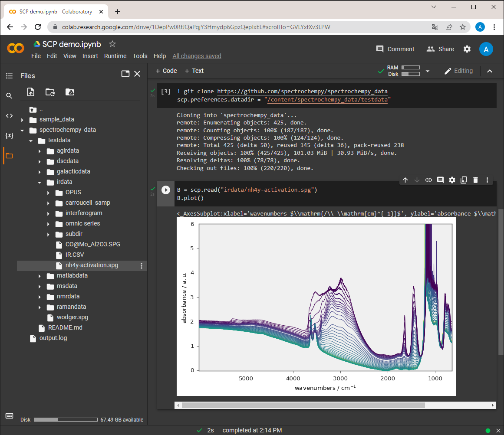This screenshot has width=504, height=435.
Task: Add a new Code cell
Action: tap(166, 71)
